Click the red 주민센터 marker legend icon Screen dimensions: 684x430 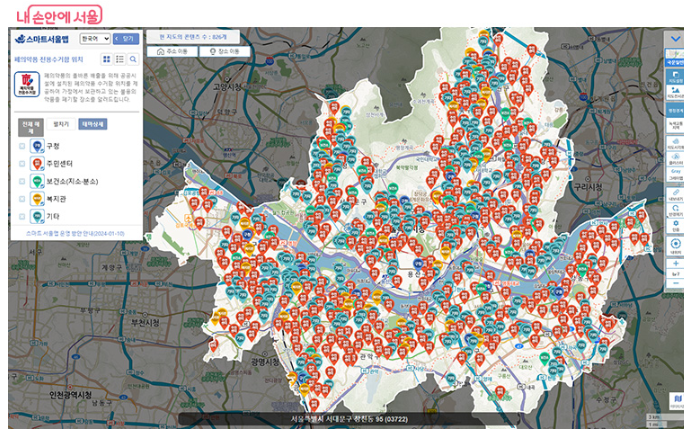[x=37, y=164]
